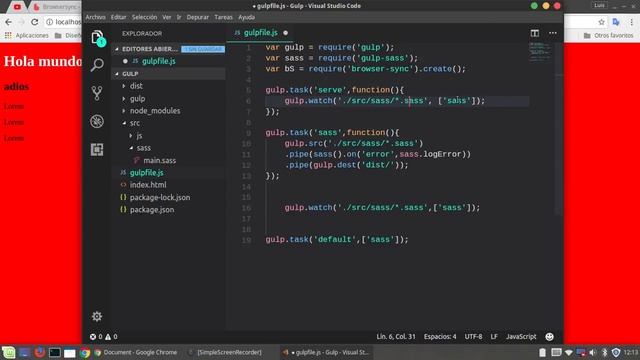Click the first Lorem link on webpage

[x=14, y=107]
